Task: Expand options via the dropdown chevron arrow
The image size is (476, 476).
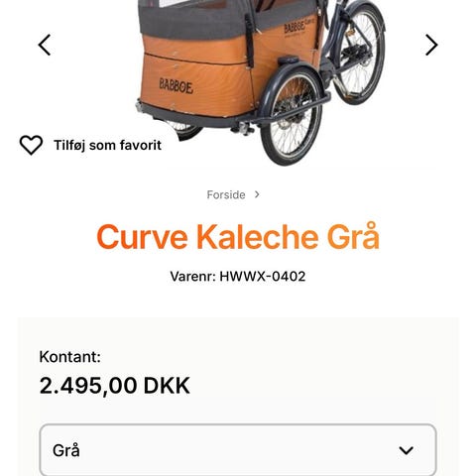Action: click(406, 450)
